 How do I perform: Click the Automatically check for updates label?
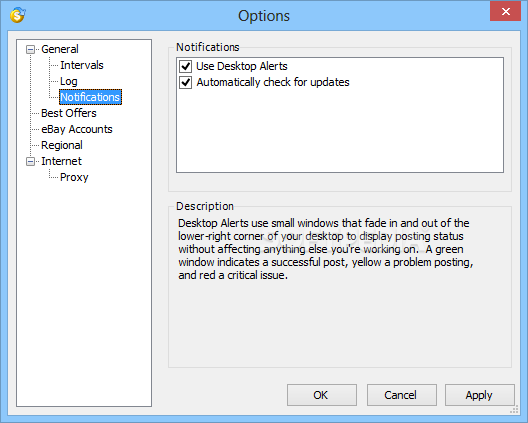point(273,82)
